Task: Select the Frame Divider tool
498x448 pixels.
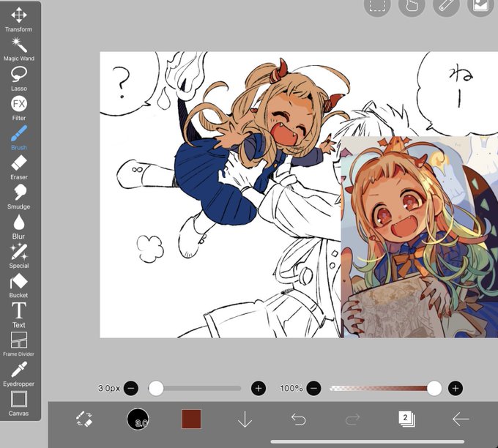Action: tap(19, 344)
